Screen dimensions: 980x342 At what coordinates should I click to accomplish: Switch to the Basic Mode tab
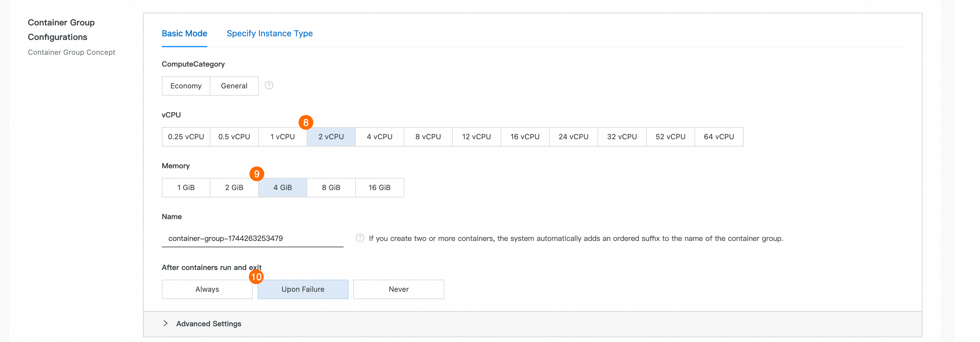point(184,33)
